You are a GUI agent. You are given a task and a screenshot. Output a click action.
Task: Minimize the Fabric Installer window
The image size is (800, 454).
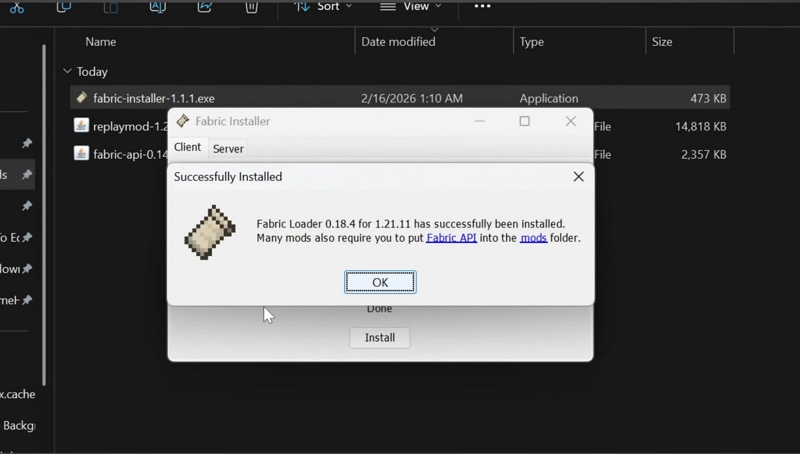pos(479,121)
